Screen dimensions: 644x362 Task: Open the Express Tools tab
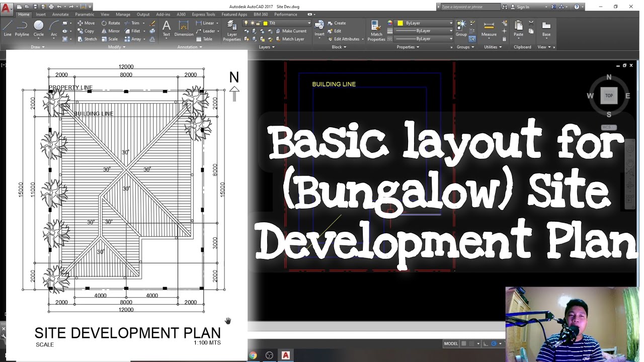[203, 15]
